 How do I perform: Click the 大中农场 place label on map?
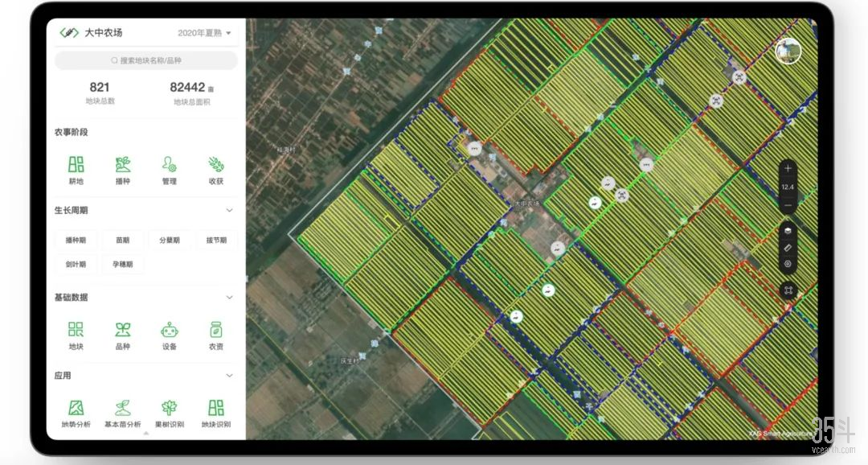click(x=526, y=204)
